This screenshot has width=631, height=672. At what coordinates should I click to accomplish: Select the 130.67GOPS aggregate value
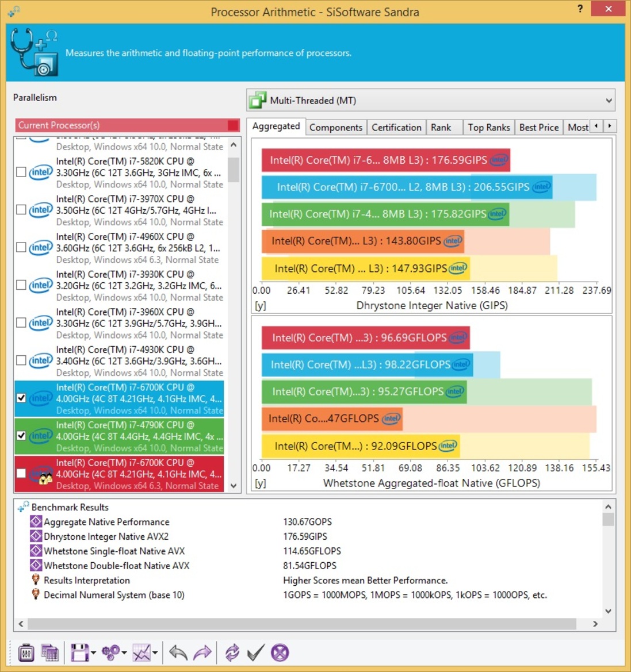click(x=307, y=521)
